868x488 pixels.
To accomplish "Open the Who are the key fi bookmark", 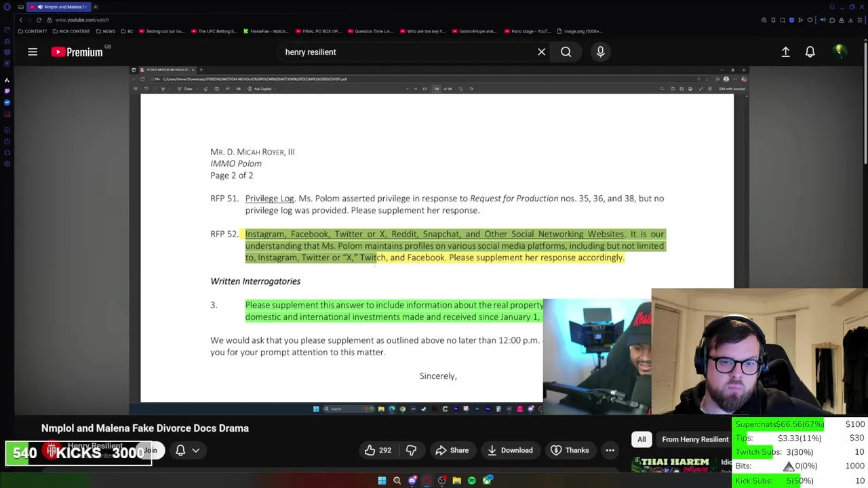I will [422, 31].
